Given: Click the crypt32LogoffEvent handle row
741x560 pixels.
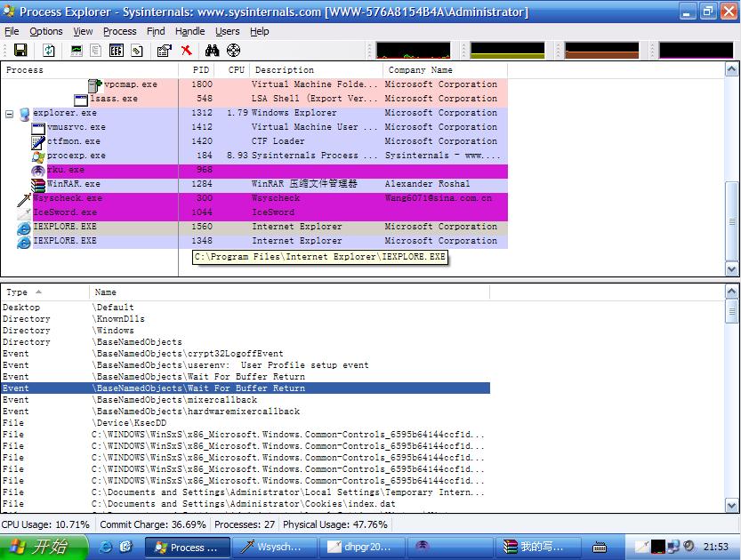Looking at the screenshot, I should coord(246,354).
